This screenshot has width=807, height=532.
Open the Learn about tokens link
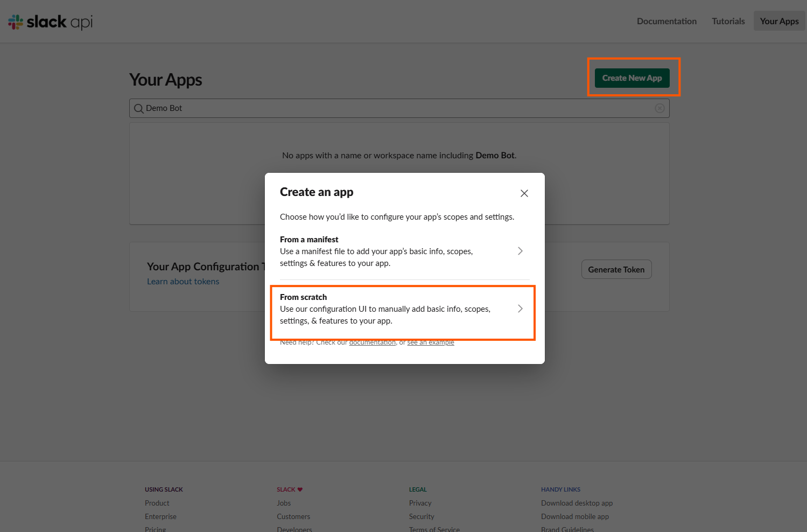click(183, 282)
